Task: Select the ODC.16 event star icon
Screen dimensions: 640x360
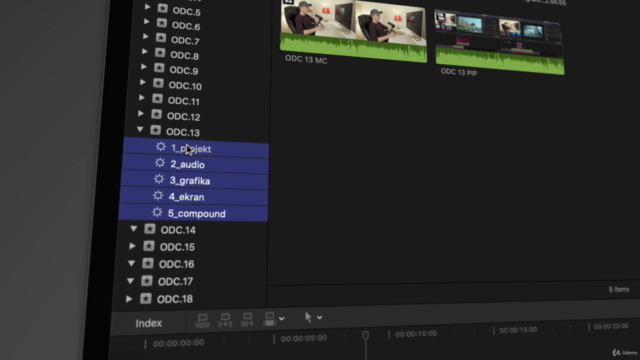Action: (148, 263)
